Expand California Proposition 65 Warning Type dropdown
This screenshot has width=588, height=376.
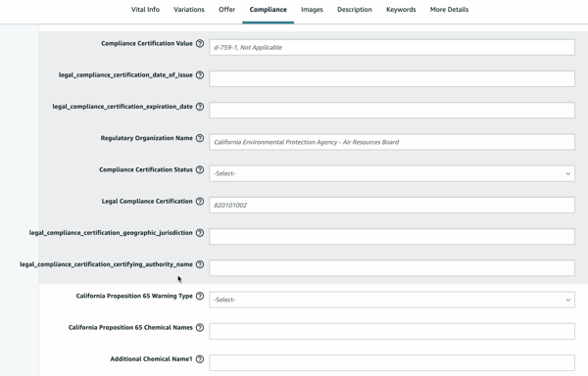tap(392, 300)
